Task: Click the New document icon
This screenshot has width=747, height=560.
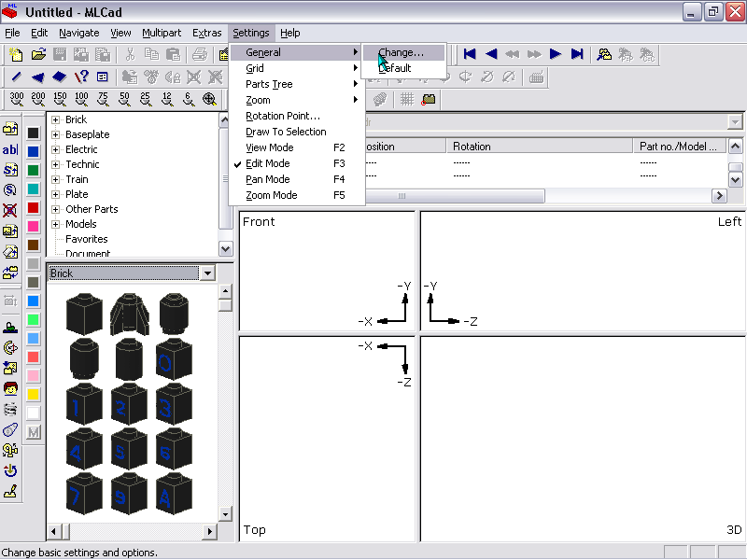Action: [16, 54]
